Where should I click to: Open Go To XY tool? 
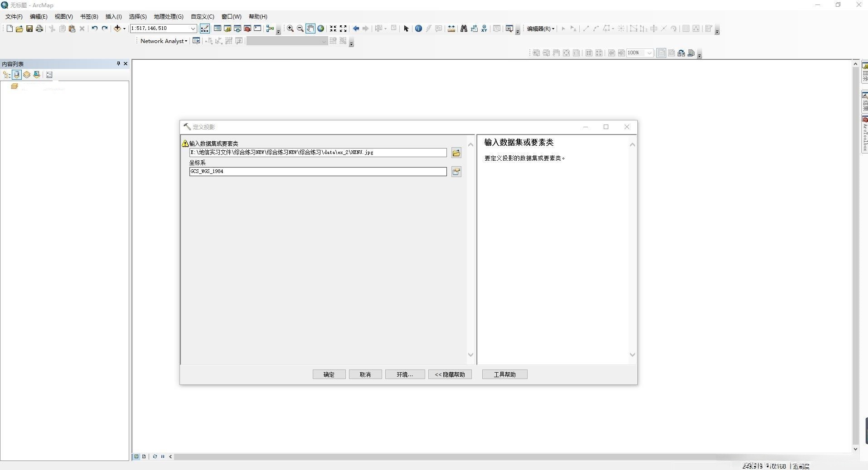484,29
